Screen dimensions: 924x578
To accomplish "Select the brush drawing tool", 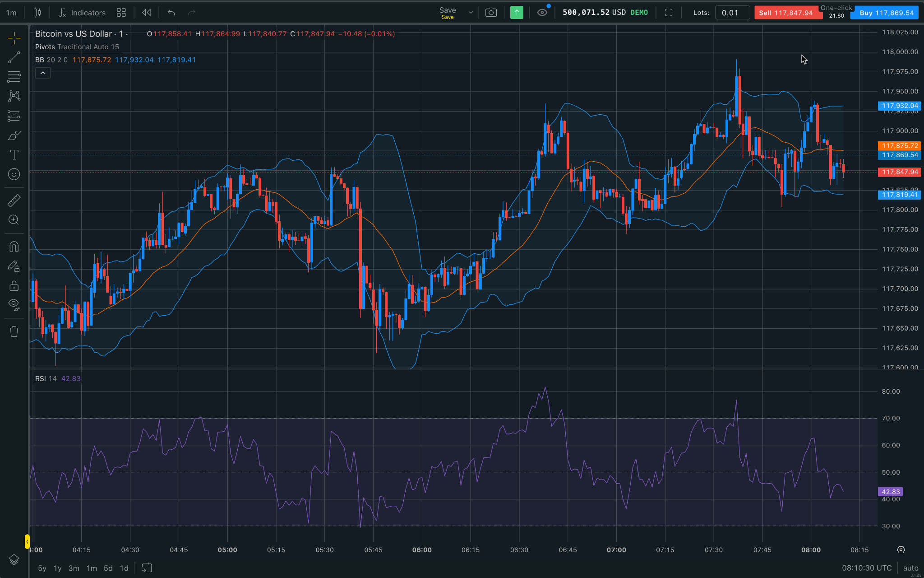I will click(x=14, y=135).
